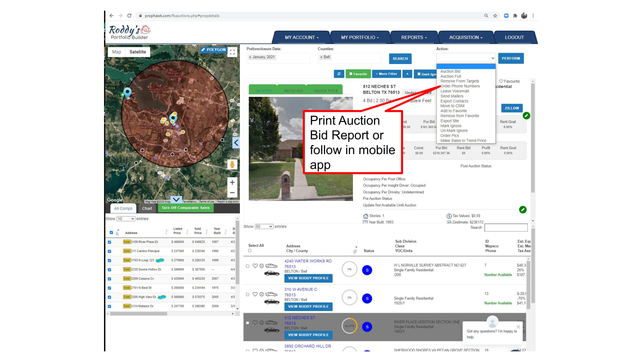Switch to the Order Title tab
644x362 pixels.
pyautogui.click(x=326, y=91)
